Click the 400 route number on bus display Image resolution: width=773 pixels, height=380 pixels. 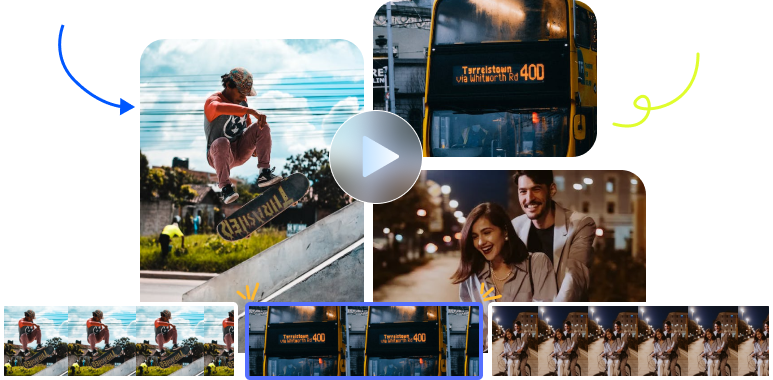click(532, 72)
